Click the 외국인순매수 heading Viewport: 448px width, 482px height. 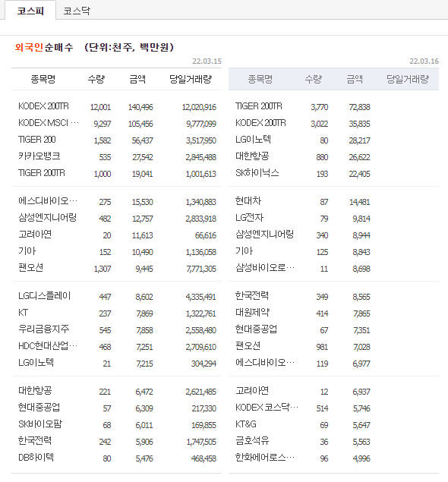click(44, 47)
